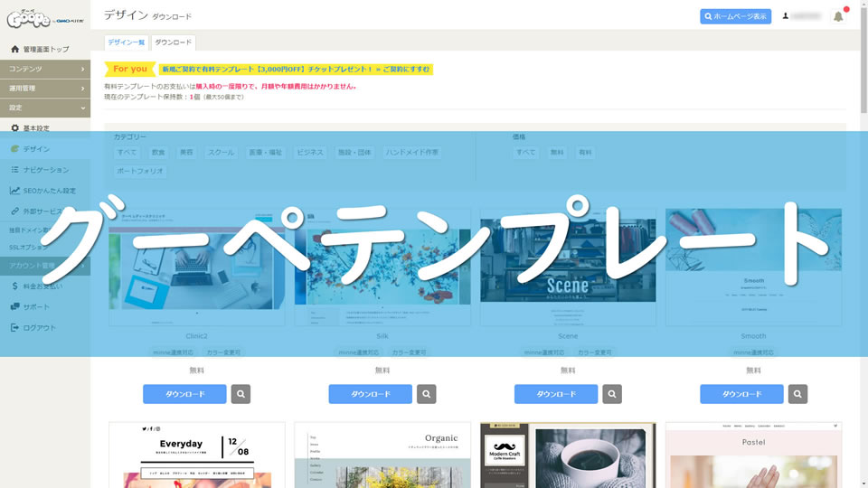Filter category by 美容
Image resolution: width=868 pixels, height=488 pixels.
click(186, 152)
